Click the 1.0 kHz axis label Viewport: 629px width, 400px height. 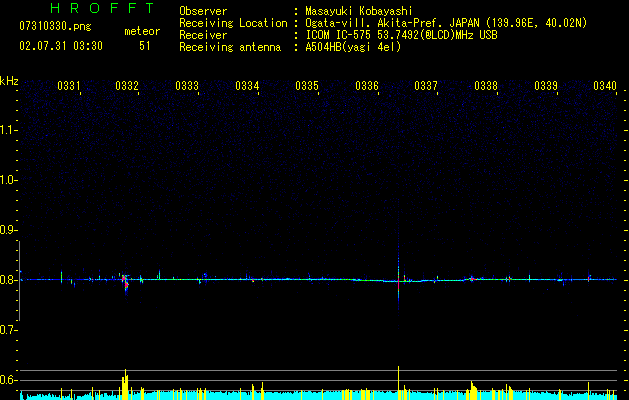[x=8, y=180]
